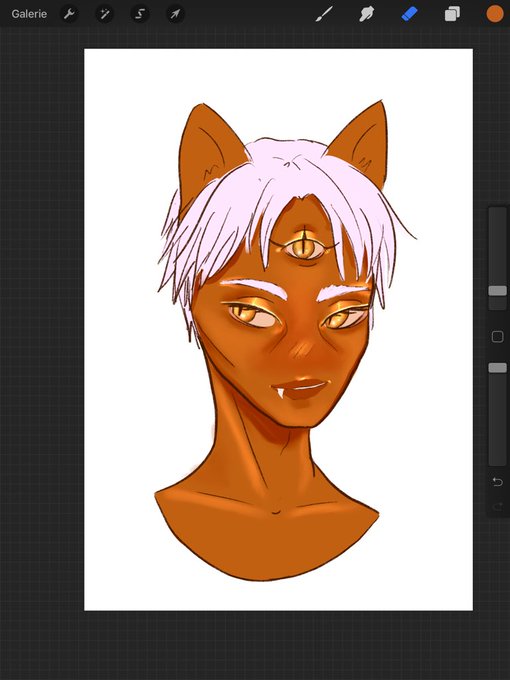Image resolution: width=510 pixels, height=680 pixels.
Task: Activate the Selection S-shaped tool
Action: point(140,14)
